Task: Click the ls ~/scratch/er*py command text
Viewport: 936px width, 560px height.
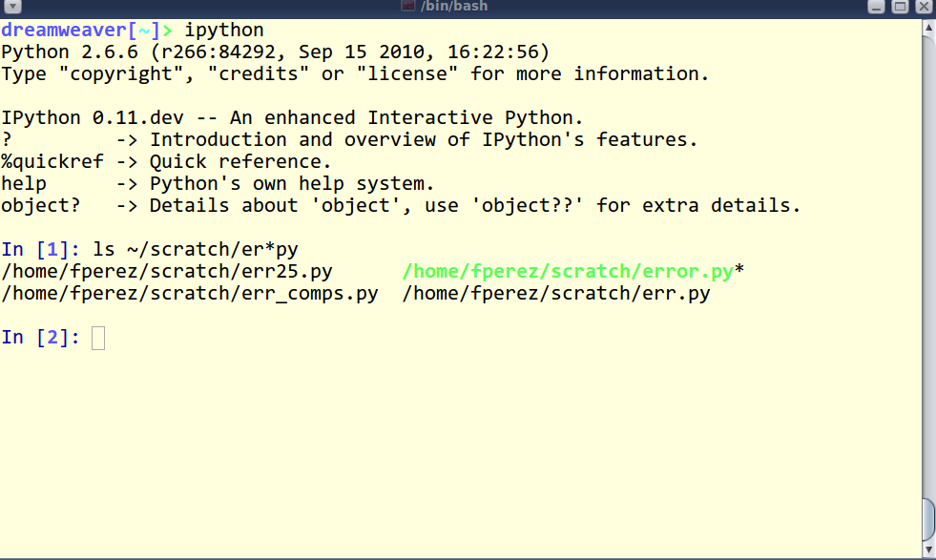Action: (x=196, y=250)
